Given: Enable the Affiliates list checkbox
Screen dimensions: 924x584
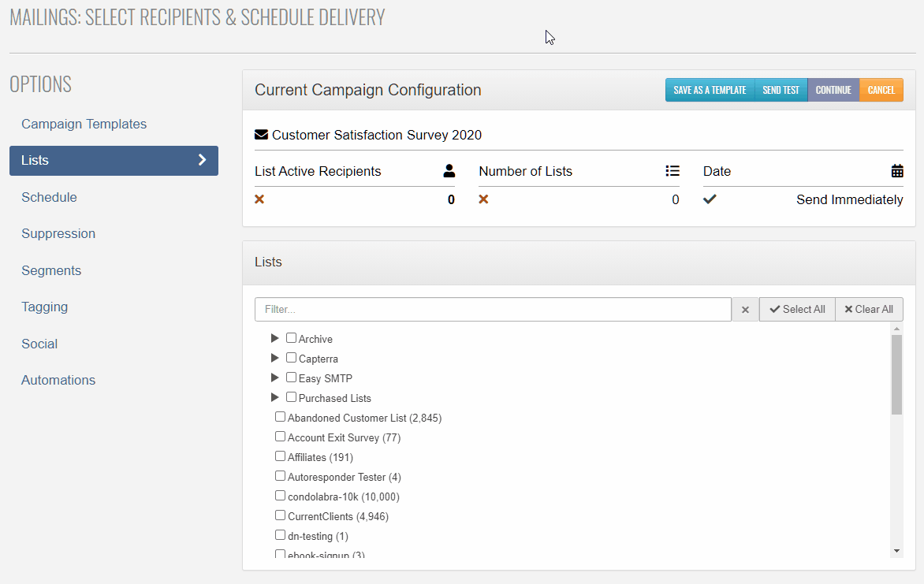Looking at the screenshot, I should (x=280, y=456).
